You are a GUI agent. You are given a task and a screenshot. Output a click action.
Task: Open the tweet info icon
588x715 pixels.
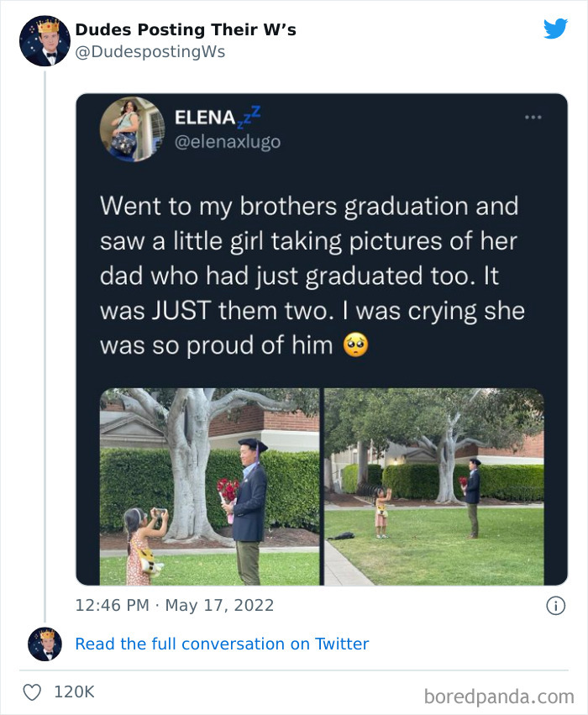tap(555, 605)
